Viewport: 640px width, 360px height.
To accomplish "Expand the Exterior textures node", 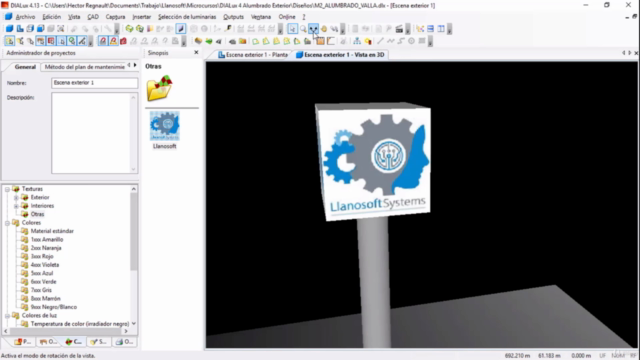I will point(16,198).
